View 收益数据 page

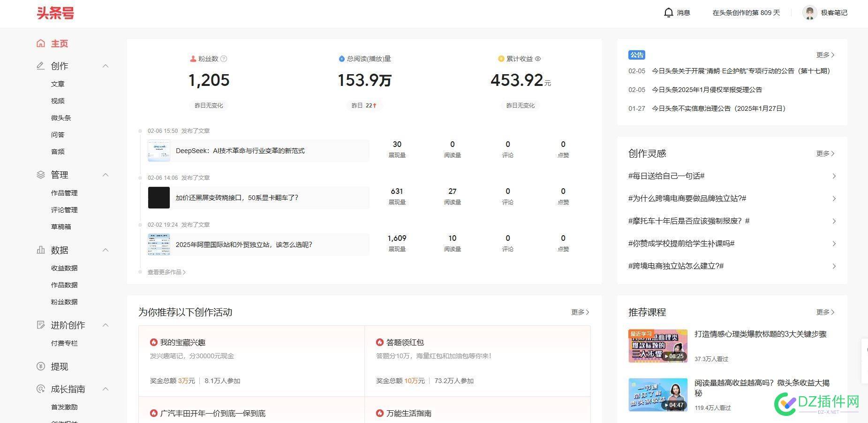click(x=64, y=268)
